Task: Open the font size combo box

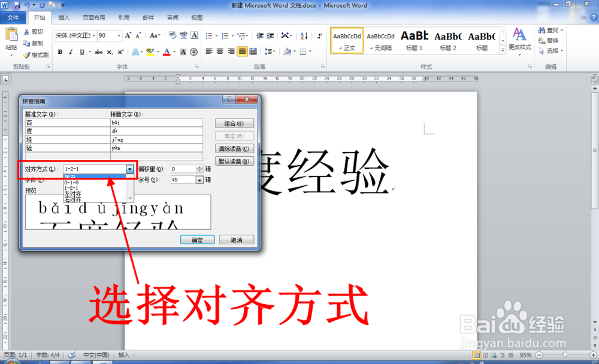Action: point(119,35)
